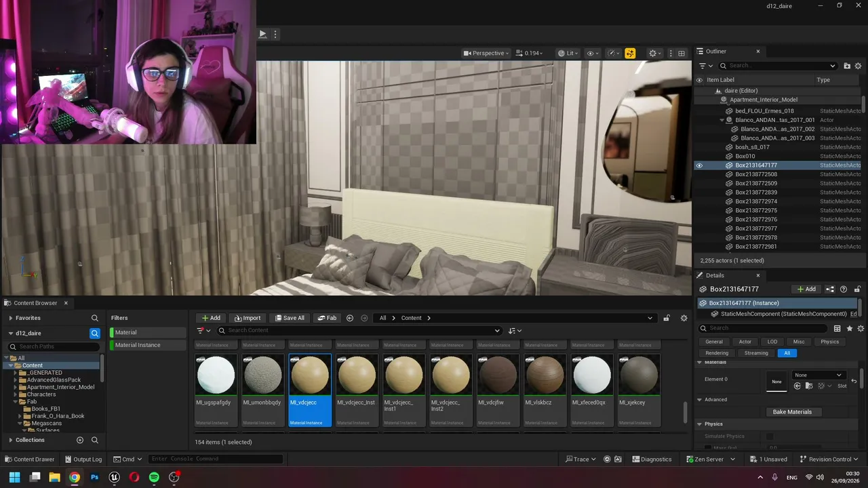868x488 pixels.
Task: Toggle the yellow highlighted viewport toolbar icon
Action: coord(630,53)
